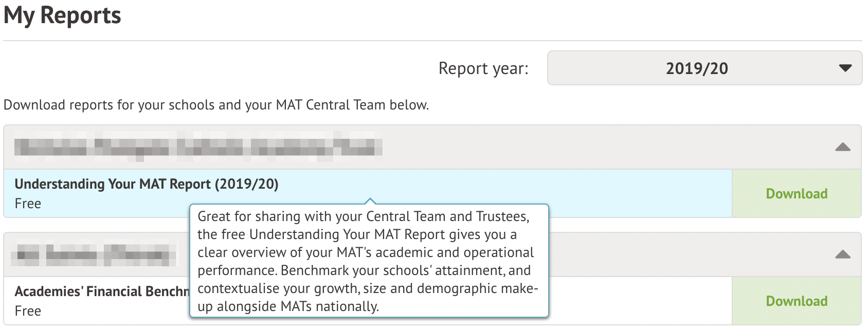Viewport: 868px width, 329px height.
Task: Click the MAT report description tooltip
Action: [x=368, y=261]
